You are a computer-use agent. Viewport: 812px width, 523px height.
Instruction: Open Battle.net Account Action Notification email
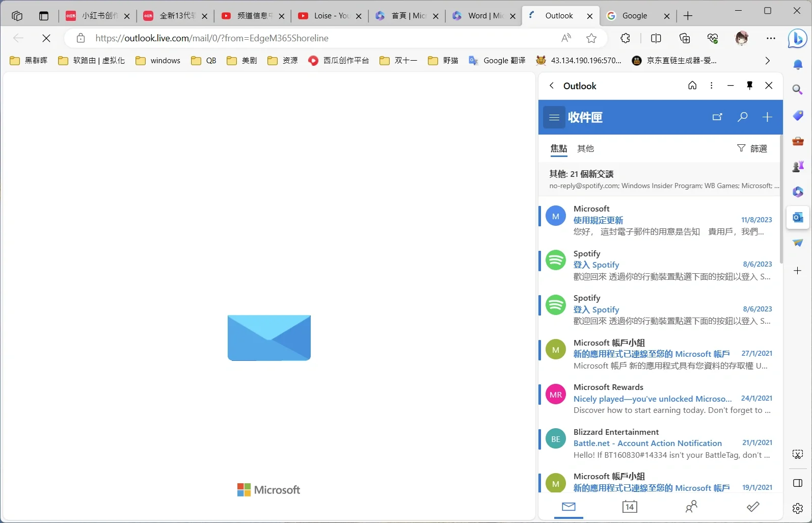pos(659,443)
